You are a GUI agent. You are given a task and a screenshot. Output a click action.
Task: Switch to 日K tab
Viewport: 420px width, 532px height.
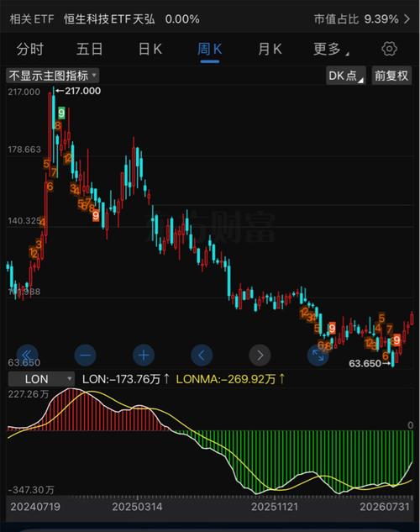coord(150,50)
